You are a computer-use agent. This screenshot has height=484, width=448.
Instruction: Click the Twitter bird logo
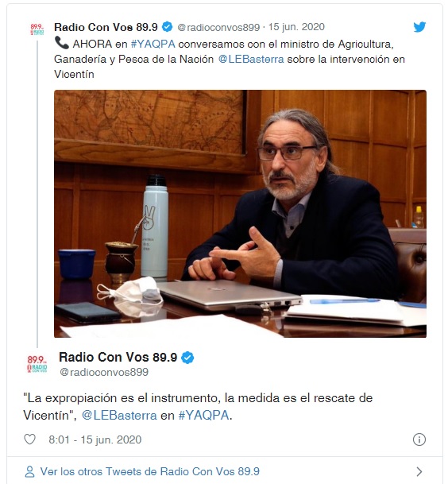click(x=419, y=27)
